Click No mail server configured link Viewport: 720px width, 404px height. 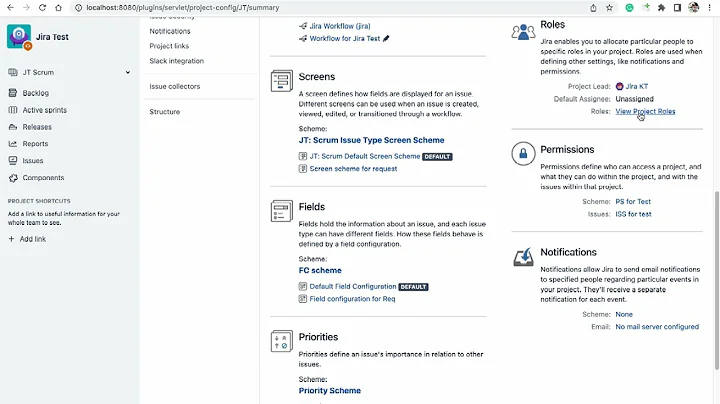pos(657,327)
